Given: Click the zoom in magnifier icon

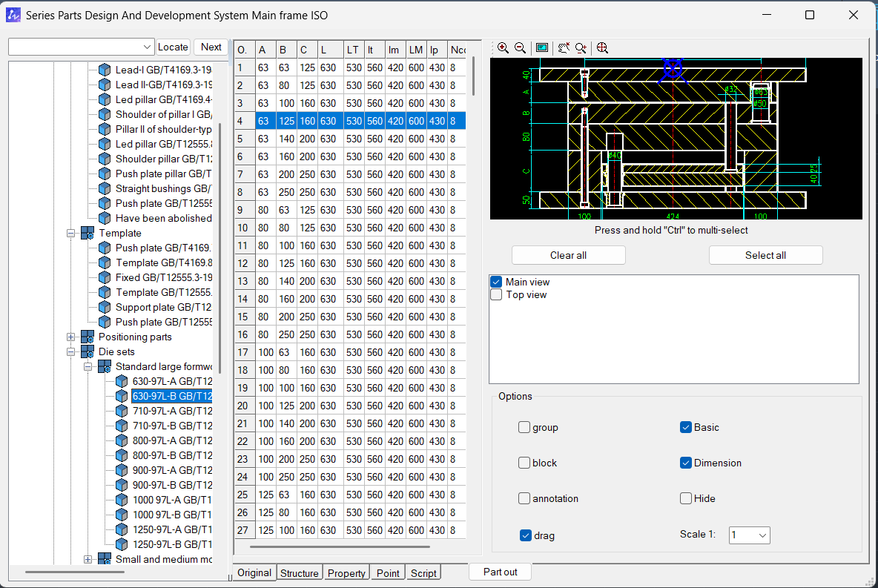Looking at the screenshot, I should [503, 48].
